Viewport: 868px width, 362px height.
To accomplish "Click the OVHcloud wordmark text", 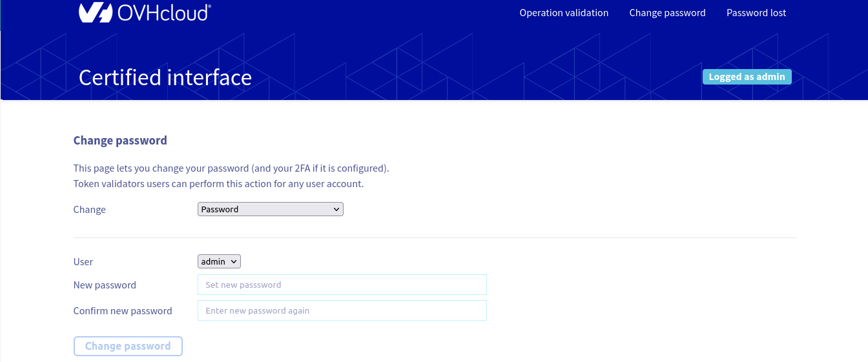I will 164,12.
